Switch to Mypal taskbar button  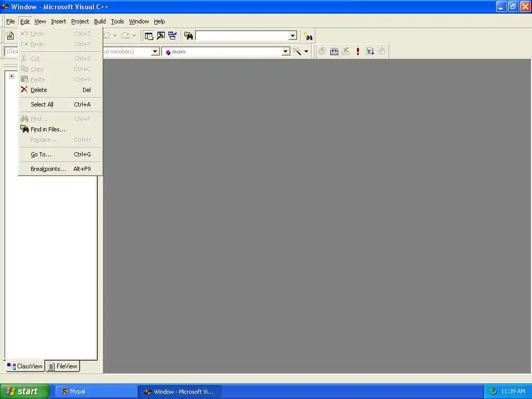(96, 391)
